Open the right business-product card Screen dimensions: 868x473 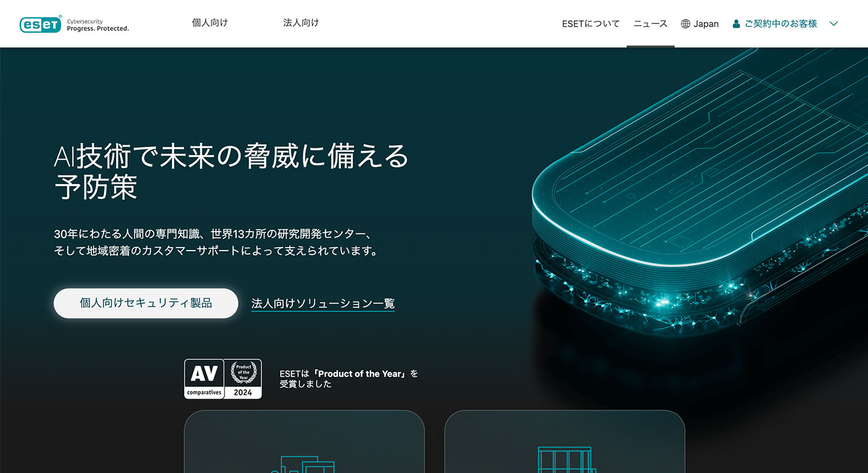565,442
